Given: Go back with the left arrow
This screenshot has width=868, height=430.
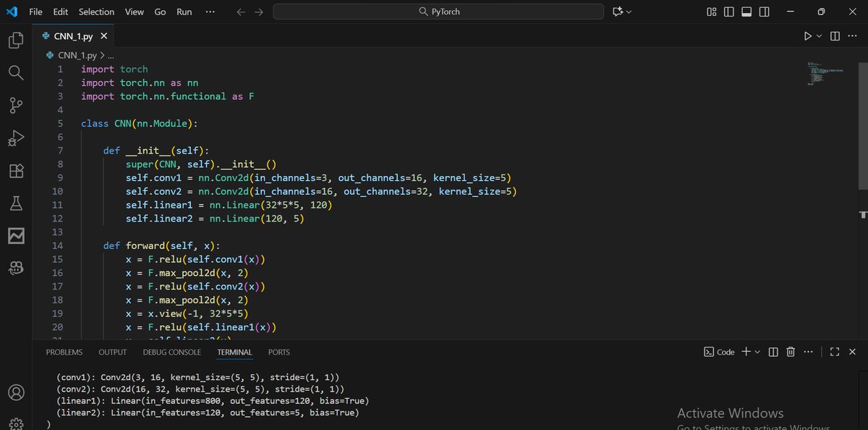Looking at the screenshot, I should pyautogui.click(x=242, y=12).
